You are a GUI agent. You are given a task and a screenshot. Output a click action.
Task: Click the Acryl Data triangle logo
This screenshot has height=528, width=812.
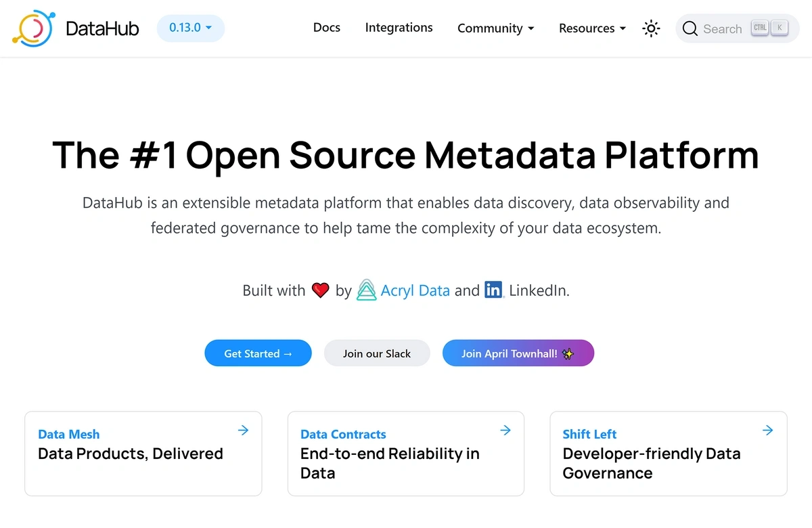366,290
